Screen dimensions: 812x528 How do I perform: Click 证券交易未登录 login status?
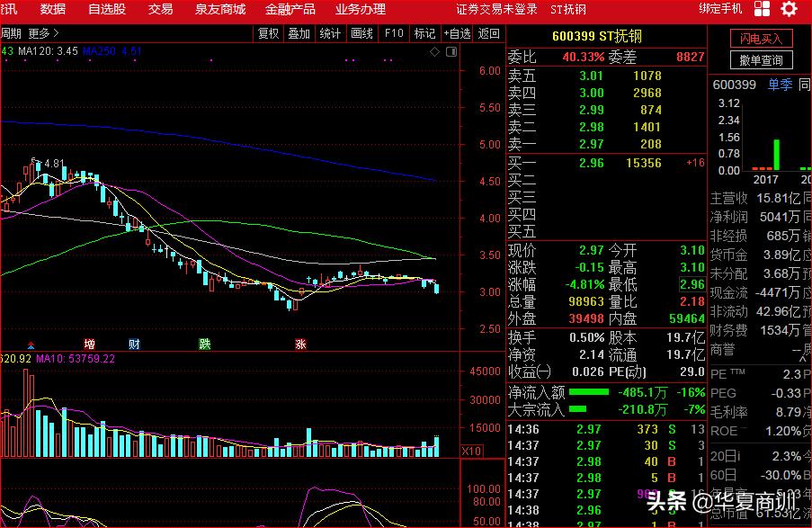[496, 9]
